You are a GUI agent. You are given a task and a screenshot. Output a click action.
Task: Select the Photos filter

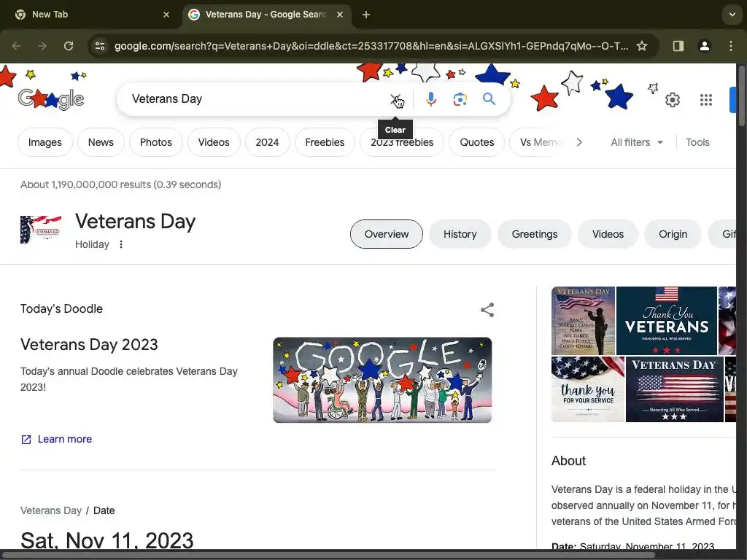click(156, 142)
